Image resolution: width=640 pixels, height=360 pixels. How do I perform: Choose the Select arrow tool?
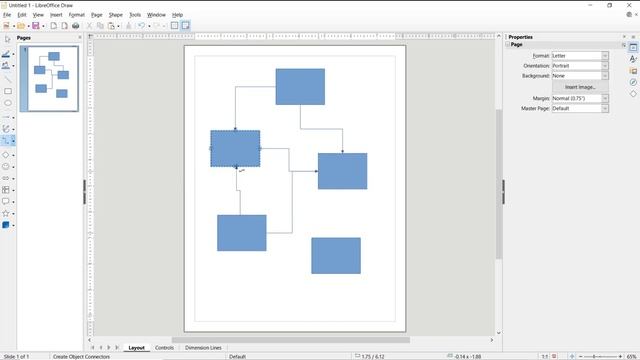(7, 39)
